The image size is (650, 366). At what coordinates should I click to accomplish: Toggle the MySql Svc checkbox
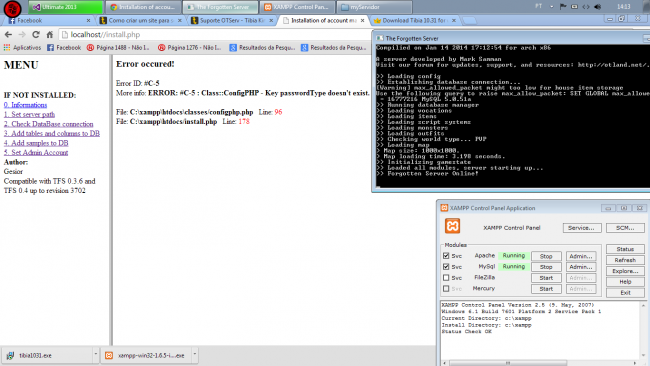point(446,267)
